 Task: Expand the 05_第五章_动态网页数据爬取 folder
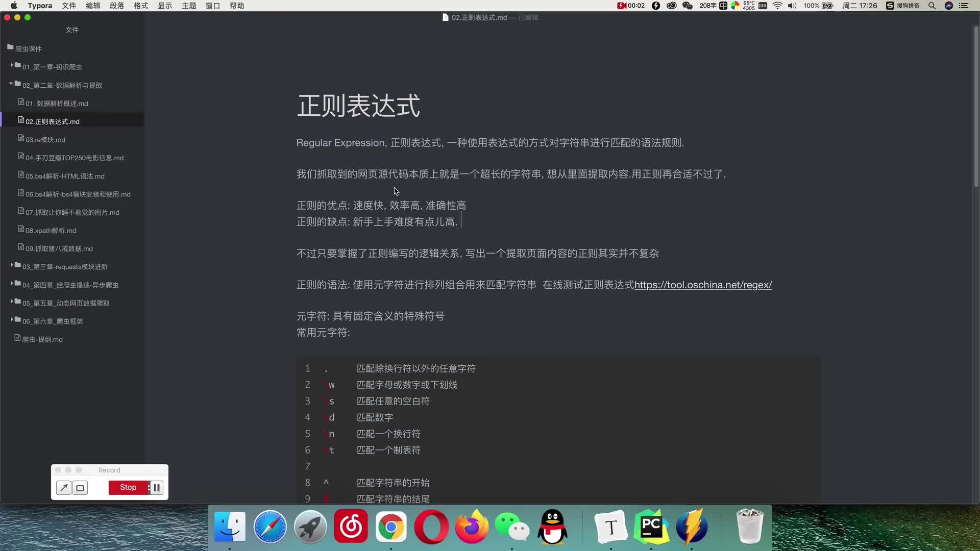tap(12, 302)
